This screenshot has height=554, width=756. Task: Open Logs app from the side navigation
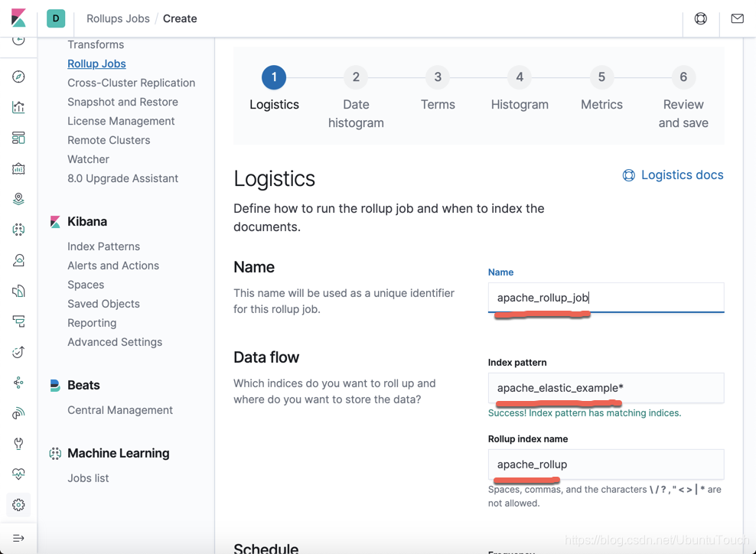(18, 291)
